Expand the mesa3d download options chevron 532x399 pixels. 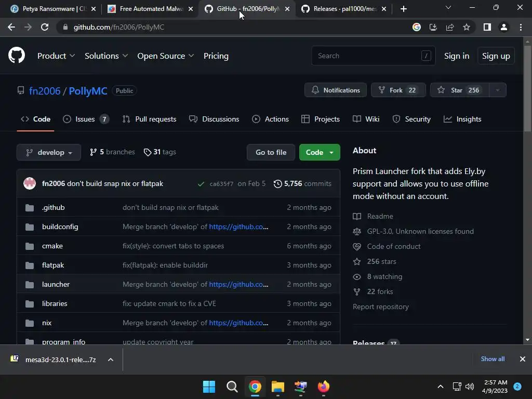(x=111, y=360)
